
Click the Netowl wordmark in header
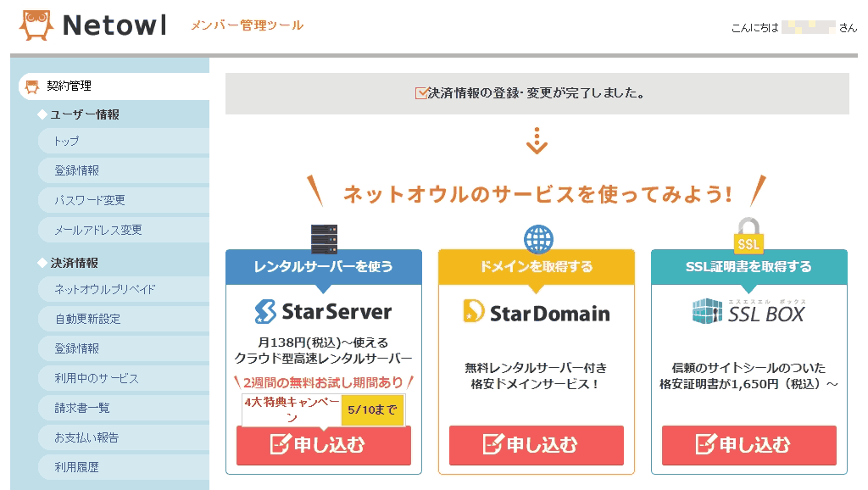point(114,25)
